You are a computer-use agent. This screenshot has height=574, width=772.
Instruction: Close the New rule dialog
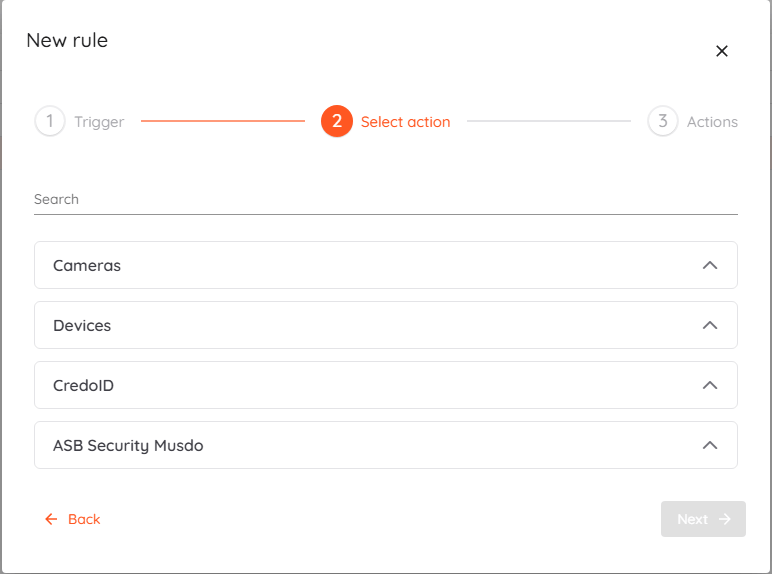[722, 51]
